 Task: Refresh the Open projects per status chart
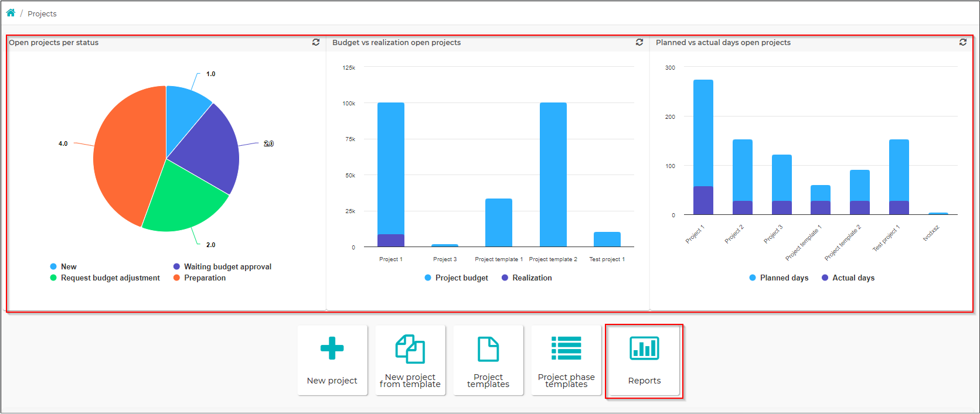coord(316,42)
